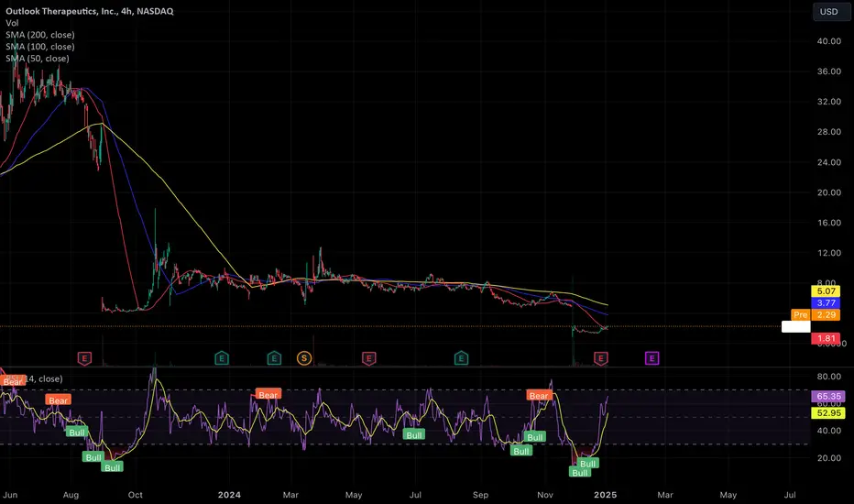This screenshot has width=854, height=504.
Task: Click the red earnings marker near August 2023
Action: click(84, 358)
